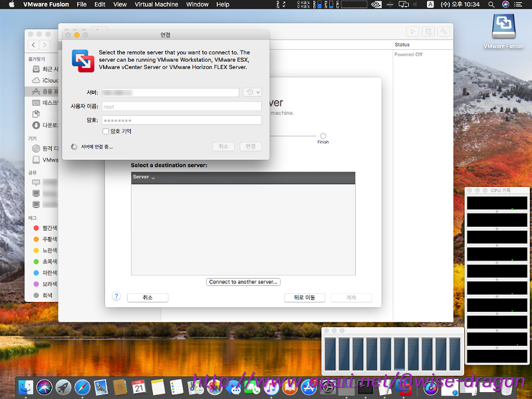Click 계속 button in the wizard
The height and width of the screenshot is (399, 532).
[x=351, y=297]
